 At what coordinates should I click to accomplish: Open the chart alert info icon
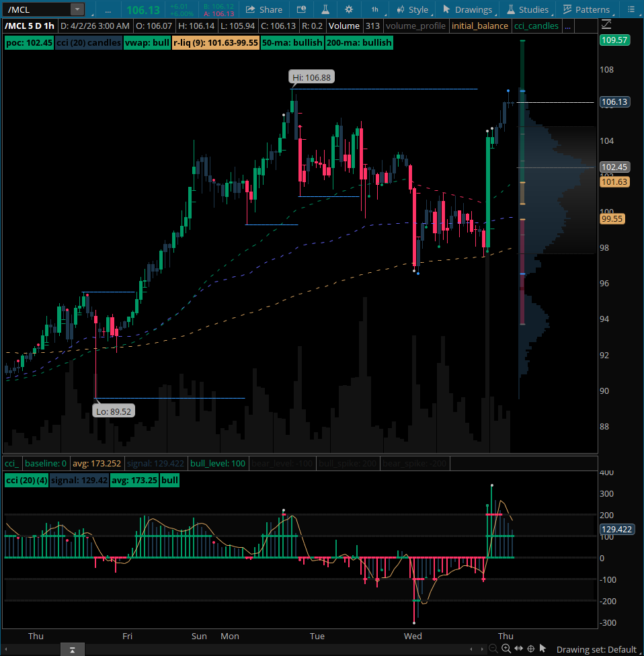coord(301,9)
